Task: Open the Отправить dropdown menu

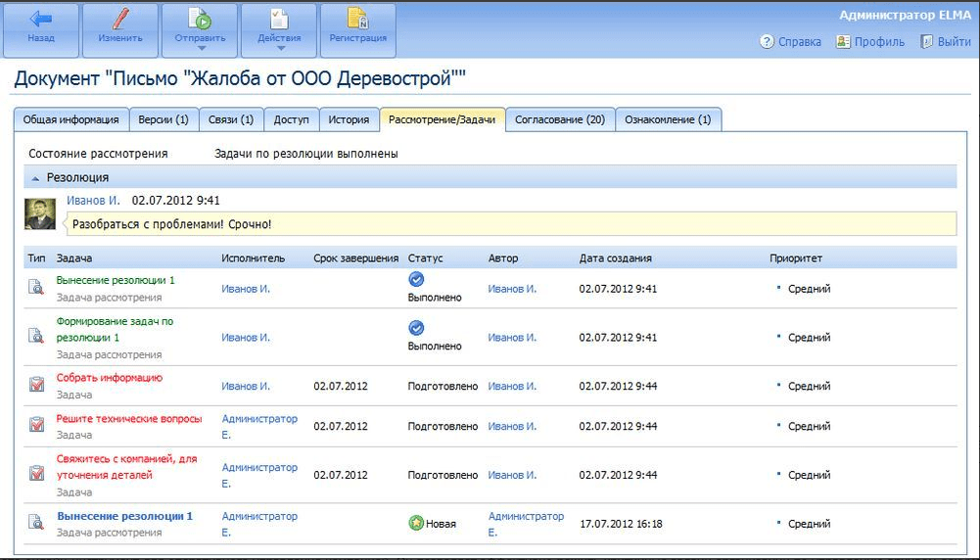Action: tap(200, 46)
